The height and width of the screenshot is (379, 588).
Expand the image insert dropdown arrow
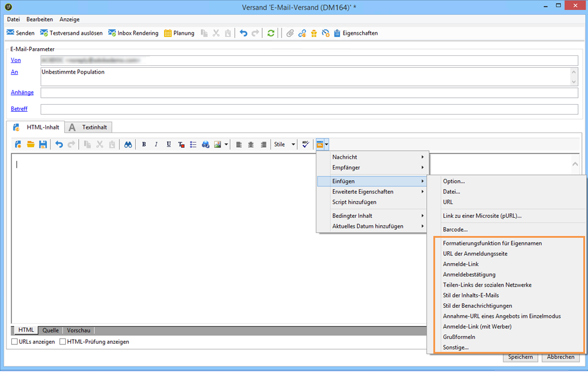[226, 144]
